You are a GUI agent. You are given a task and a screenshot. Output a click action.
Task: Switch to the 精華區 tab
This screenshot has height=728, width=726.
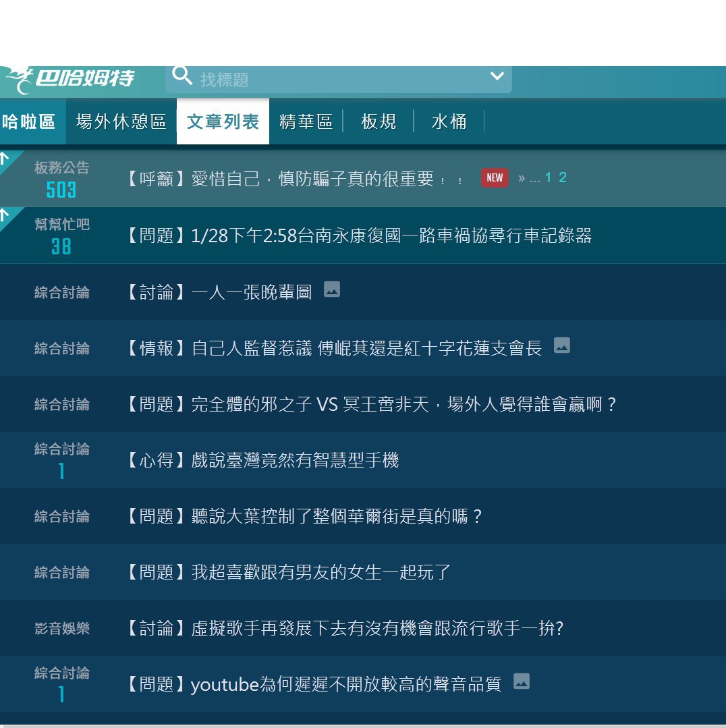click(x=306, y=121)
